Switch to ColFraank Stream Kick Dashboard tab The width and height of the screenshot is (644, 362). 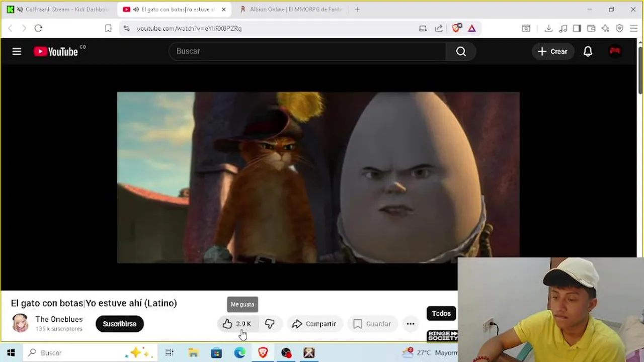58,10
